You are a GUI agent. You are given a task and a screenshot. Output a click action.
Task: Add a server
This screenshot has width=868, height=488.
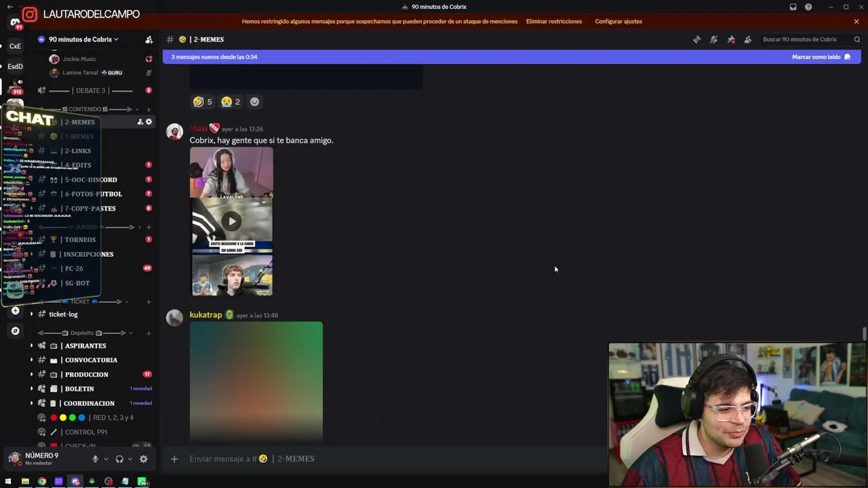point(15,310)
